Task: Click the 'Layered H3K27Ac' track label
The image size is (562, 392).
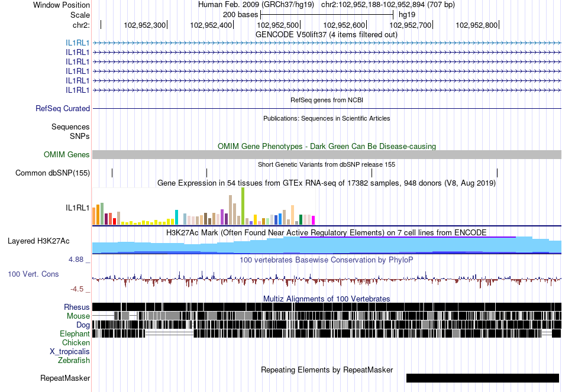Action: pyautogui.click(x=38, y=241)
